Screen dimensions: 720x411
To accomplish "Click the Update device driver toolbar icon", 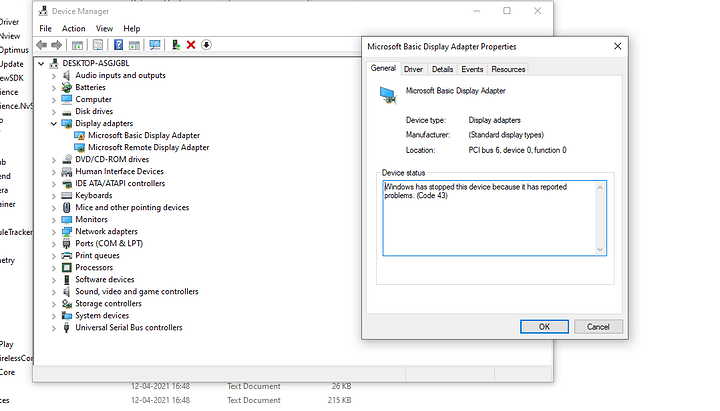I will pyautogui.click(x=176, y=45).
